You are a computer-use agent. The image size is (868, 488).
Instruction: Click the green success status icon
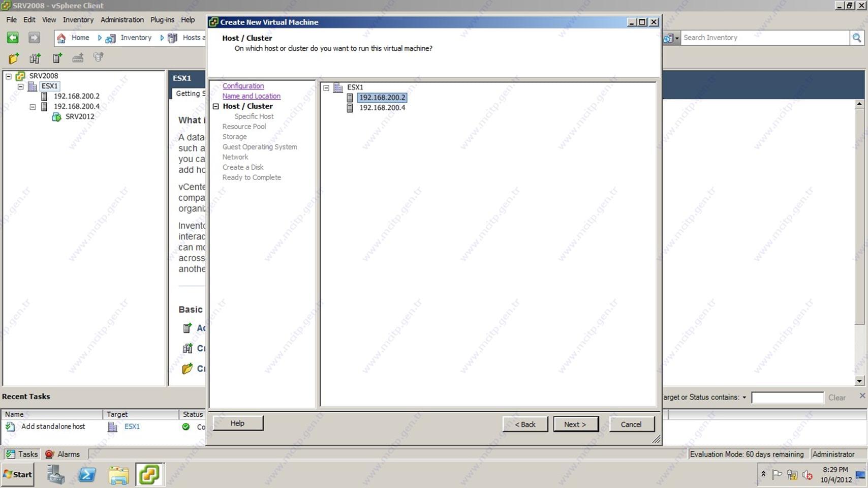[x=186, y=427]
